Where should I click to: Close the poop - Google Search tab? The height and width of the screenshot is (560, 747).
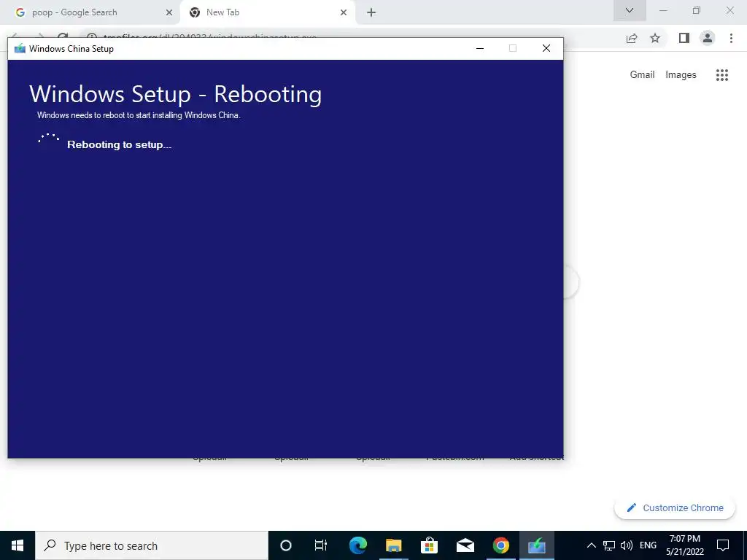[169, 13]
